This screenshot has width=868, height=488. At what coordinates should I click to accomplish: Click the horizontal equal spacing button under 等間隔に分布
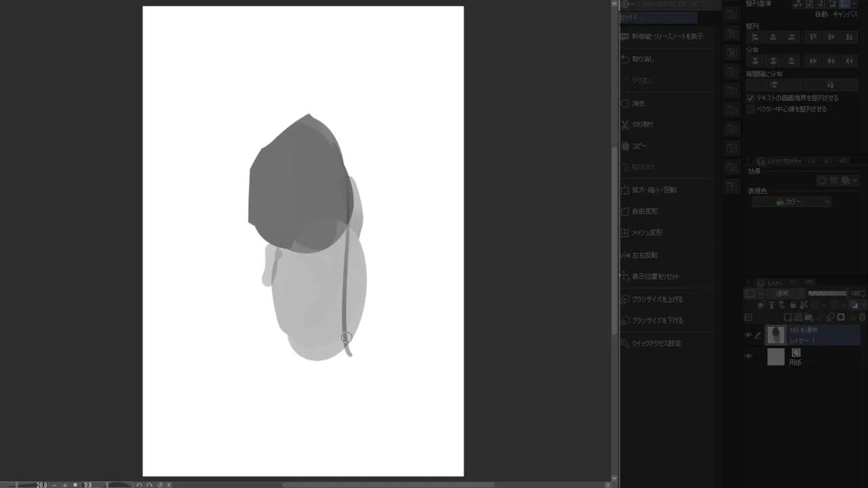click(830, 84)
